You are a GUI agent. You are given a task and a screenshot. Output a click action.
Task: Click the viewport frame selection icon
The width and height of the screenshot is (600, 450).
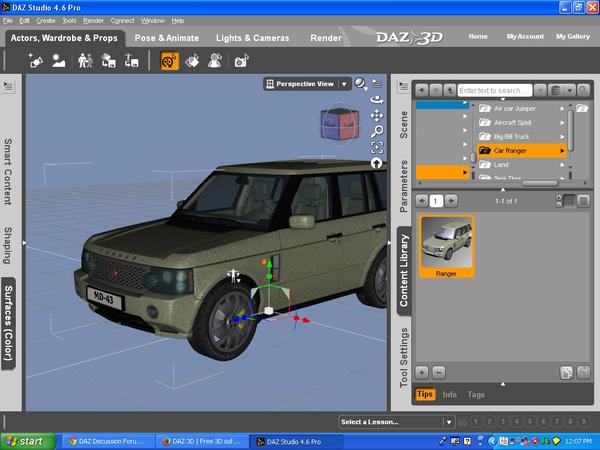pos(377,147)
